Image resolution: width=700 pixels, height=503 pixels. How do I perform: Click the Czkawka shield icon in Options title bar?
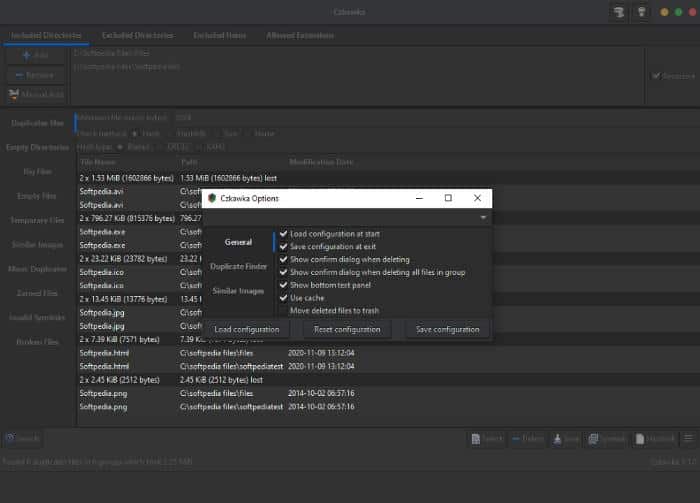pos(212,198)
